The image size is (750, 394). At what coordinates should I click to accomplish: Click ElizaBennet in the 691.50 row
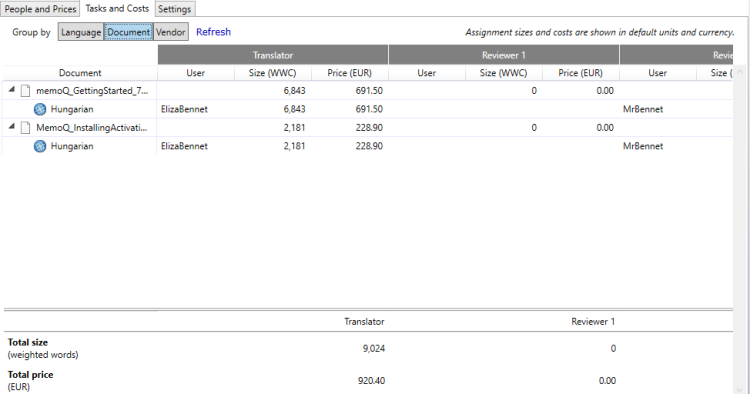(x=184, y=109)
